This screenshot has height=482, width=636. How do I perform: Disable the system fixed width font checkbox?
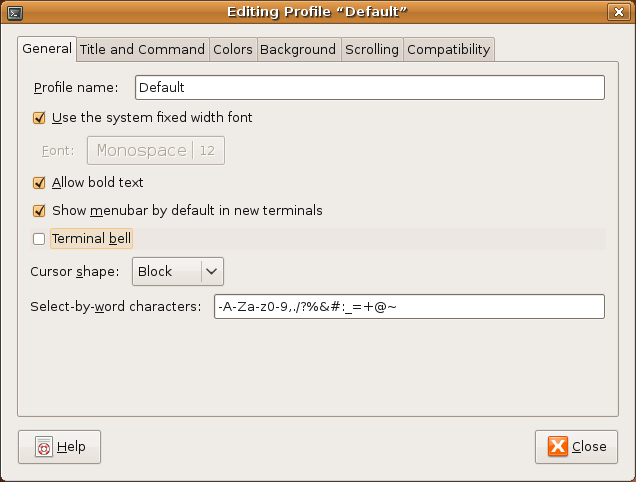click(x=40, y=118)
